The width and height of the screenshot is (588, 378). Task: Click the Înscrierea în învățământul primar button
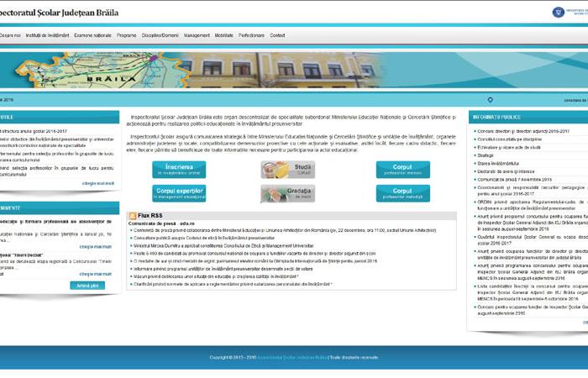[x=179, y=170]
